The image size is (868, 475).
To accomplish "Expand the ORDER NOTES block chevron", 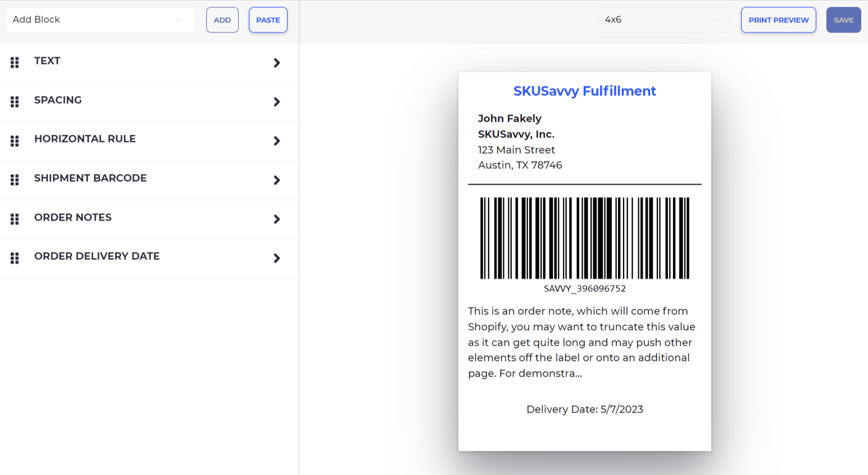I will click(x=276, y=219).
